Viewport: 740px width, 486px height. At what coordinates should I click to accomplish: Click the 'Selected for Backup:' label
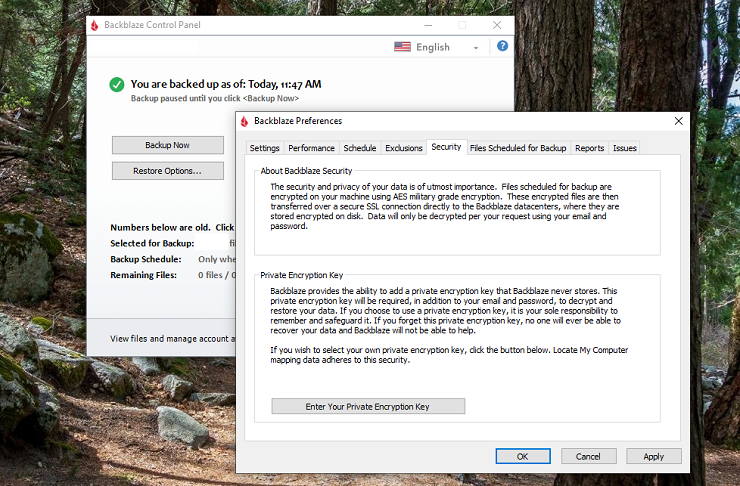coord(152,243)
